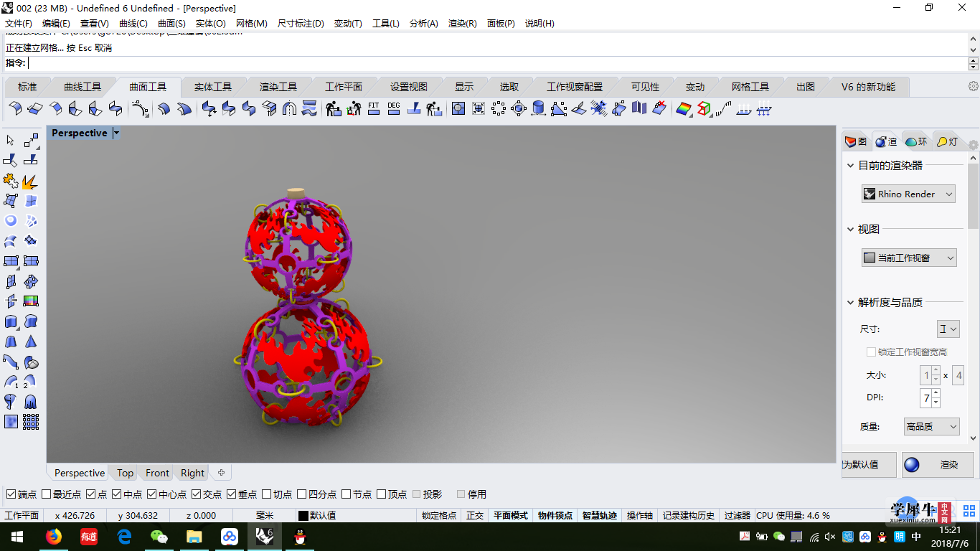Click the cone-shaped surface tool icon
The image size is (980, 551).
pos(31,342)
